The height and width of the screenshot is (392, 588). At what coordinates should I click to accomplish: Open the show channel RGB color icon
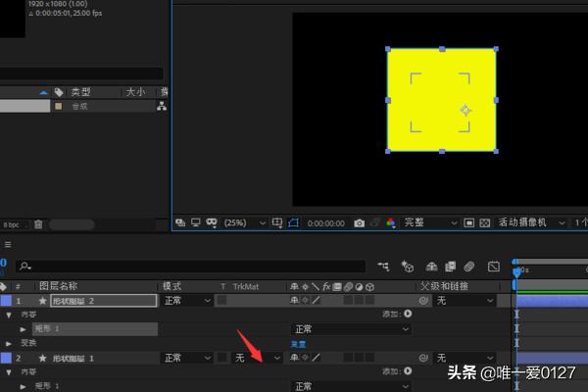tap(390, 222)
